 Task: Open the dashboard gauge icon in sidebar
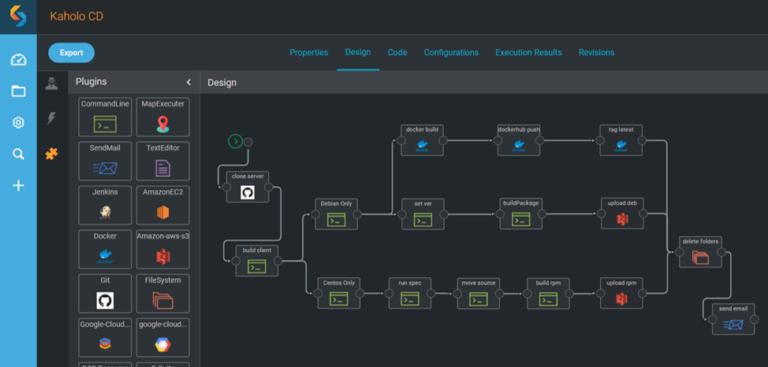point(19,60)
